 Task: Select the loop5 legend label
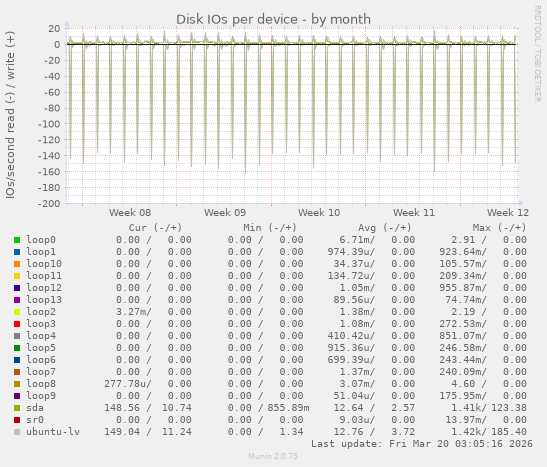tap(41, 348)
